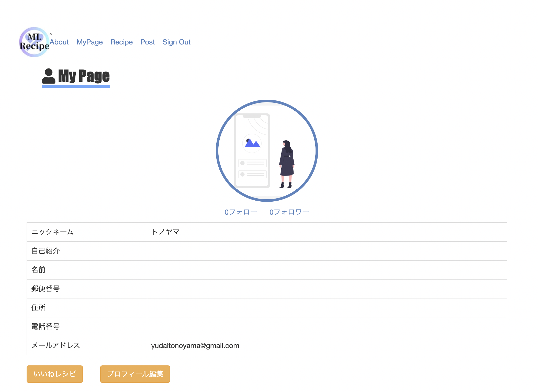538x392 pixels.
Task: Select the ニックネーム value トノヤマ
Action: click(166, 232)
